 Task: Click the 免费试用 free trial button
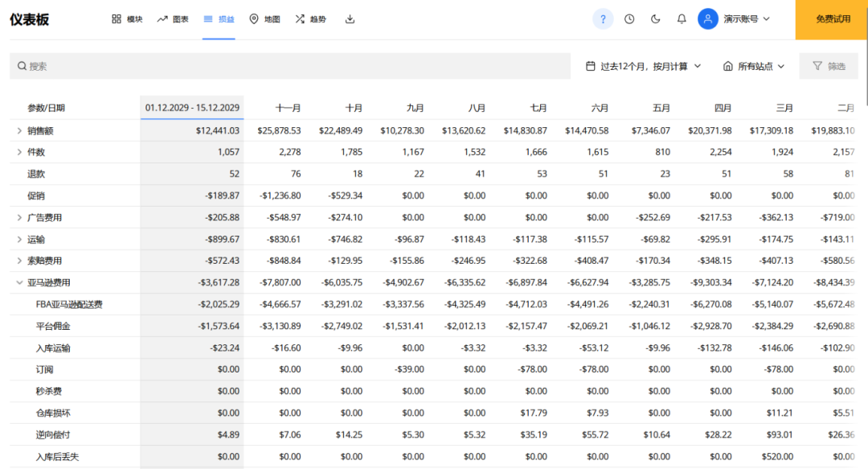[832, 19]
